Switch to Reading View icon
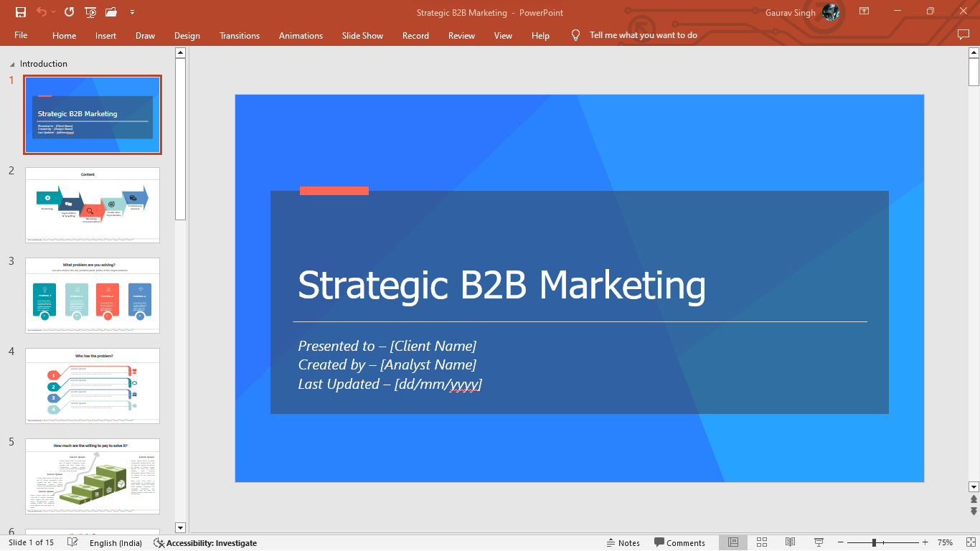 point(790,542)
